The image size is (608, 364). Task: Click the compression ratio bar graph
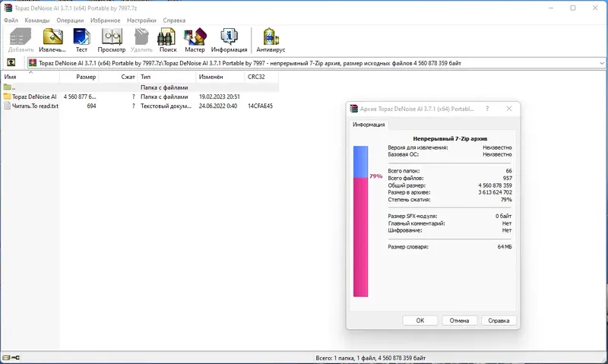[360, 221]
